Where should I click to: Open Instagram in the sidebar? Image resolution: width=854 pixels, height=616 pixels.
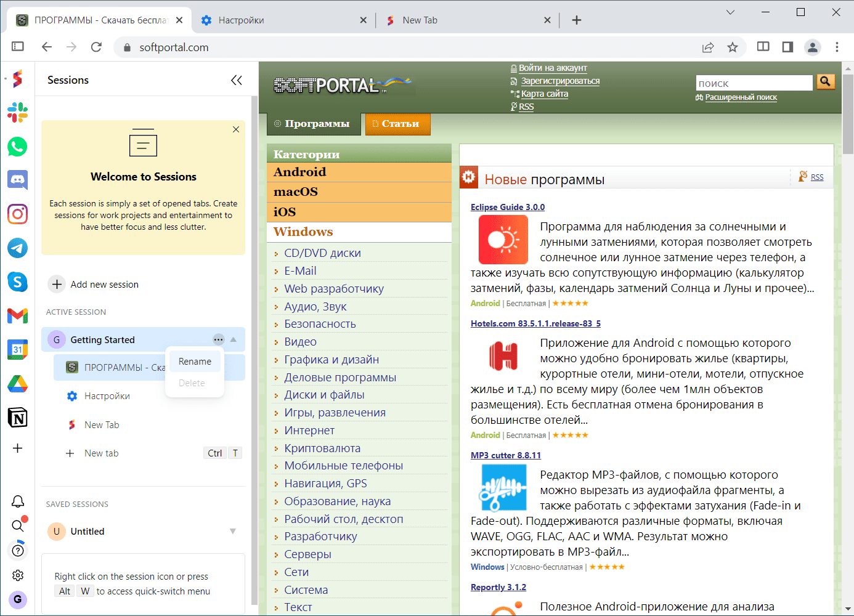click(17, 214)
